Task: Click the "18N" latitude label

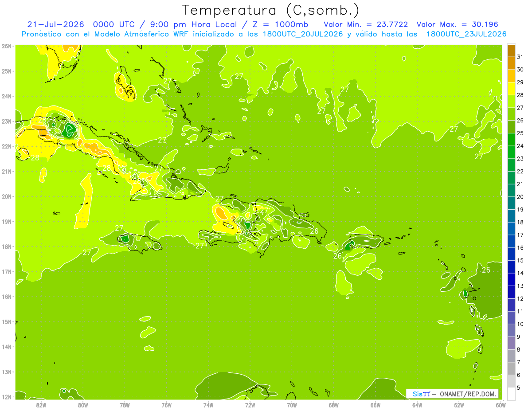Action: pyautogui.click(x=7, y=247)
